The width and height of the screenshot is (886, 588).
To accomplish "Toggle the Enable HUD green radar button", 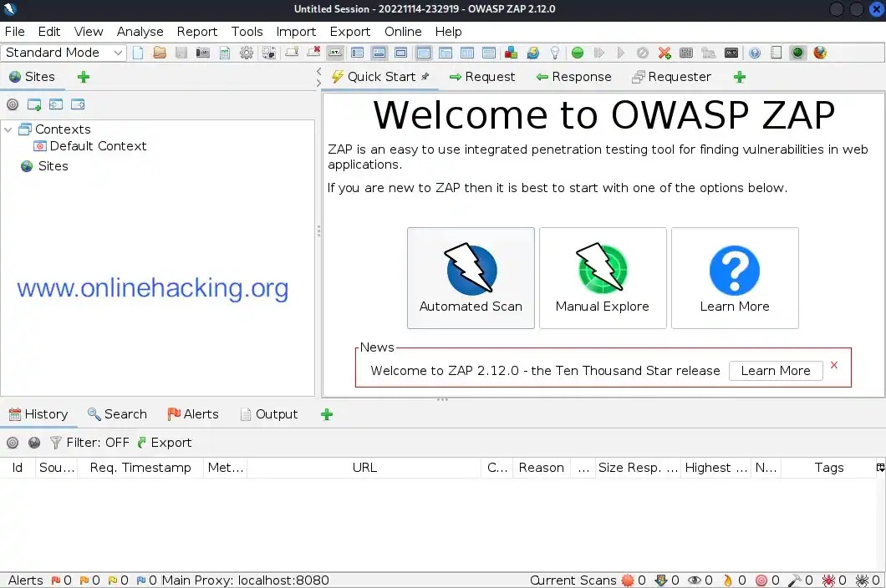I will [x=798, y=53].
